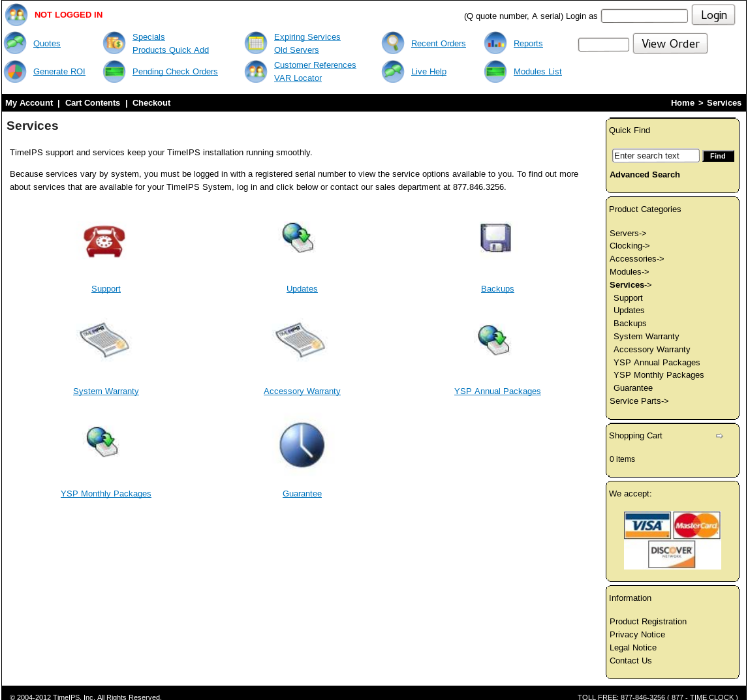
Task: Open My Account in black bar
Action: [x=29, y=103]
